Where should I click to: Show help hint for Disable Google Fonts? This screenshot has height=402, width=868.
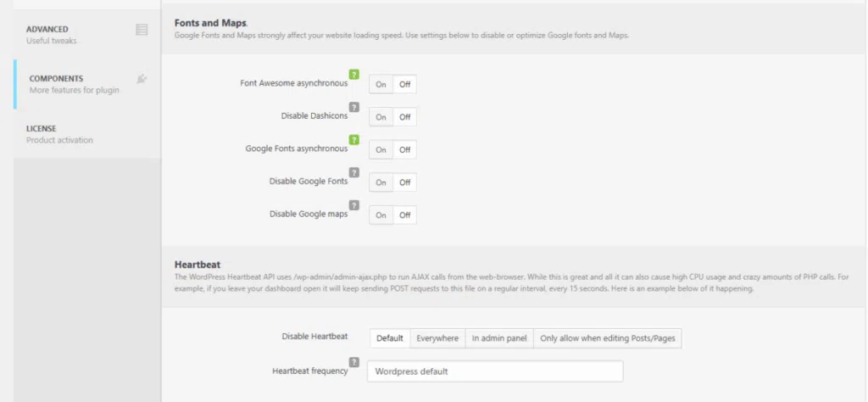coord(353,172)
